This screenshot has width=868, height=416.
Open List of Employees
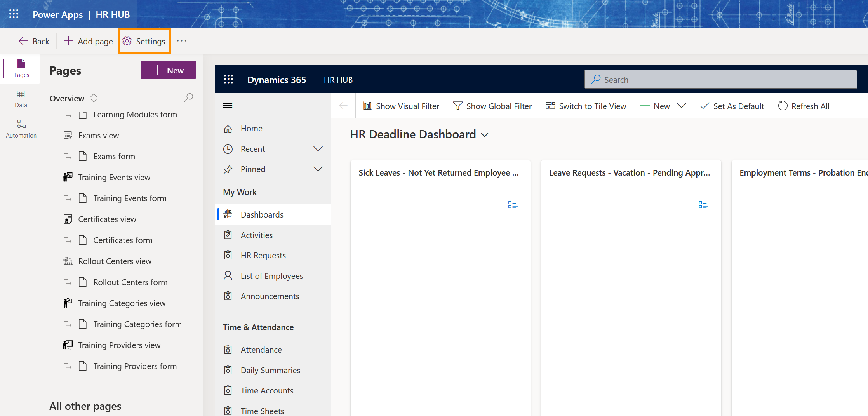pyautogui.click(x=273, y=276)
